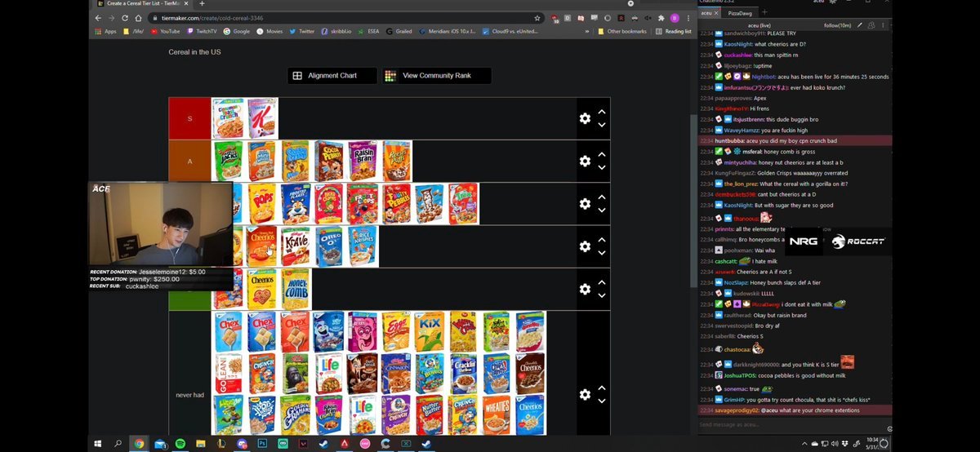980x452 pixels.
Task: Select the orange A tier label
Action: (190, 161)
